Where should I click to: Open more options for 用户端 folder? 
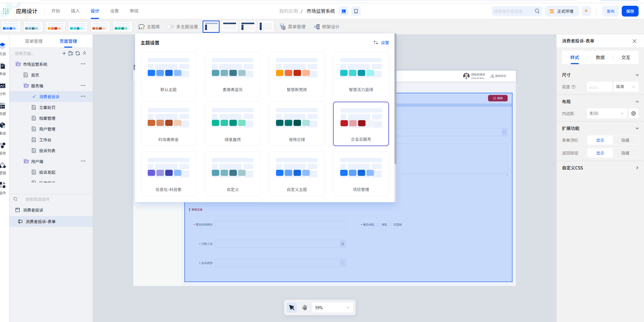[83, 161]
